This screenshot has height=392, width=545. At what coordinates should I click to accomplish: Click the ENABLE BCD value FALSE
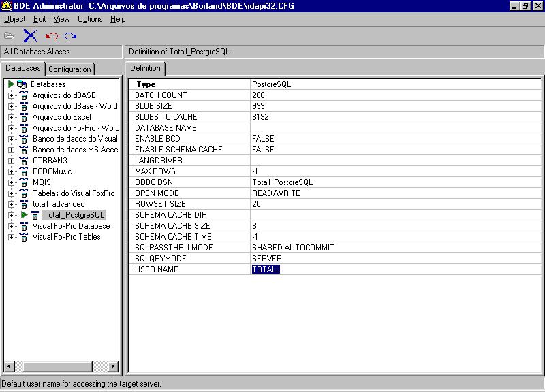coord(263,139)
